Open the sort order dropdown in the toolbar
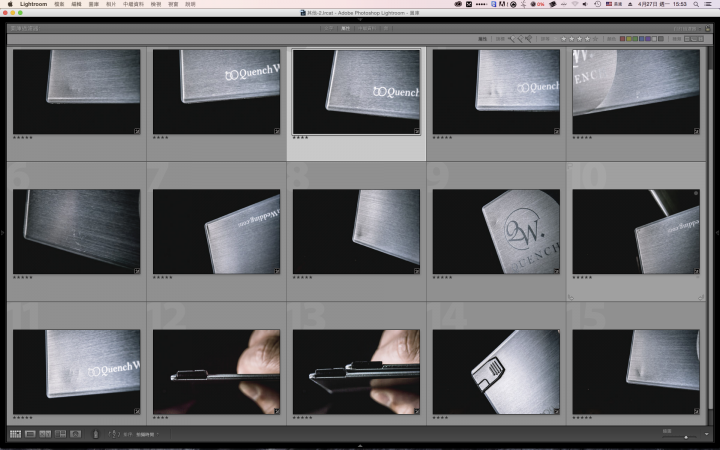Viewport: 720px width, 450px height. (146, 434)
